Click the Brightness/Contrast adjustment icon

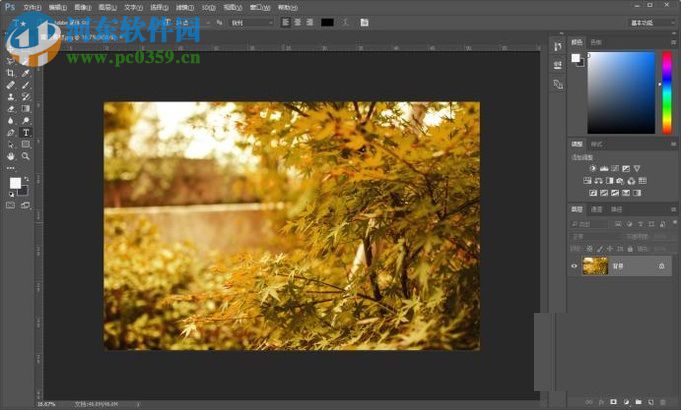click(592, 168)
